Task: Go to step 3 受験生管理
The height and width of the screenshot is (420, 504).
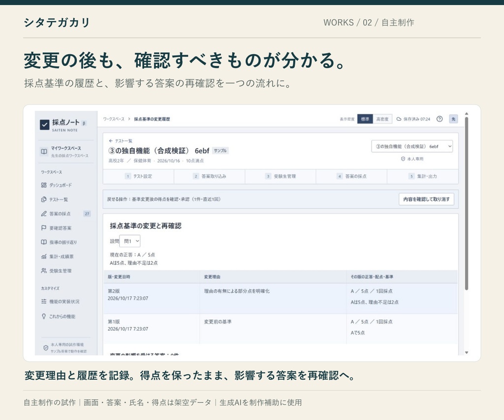Action: click(281, 176)
